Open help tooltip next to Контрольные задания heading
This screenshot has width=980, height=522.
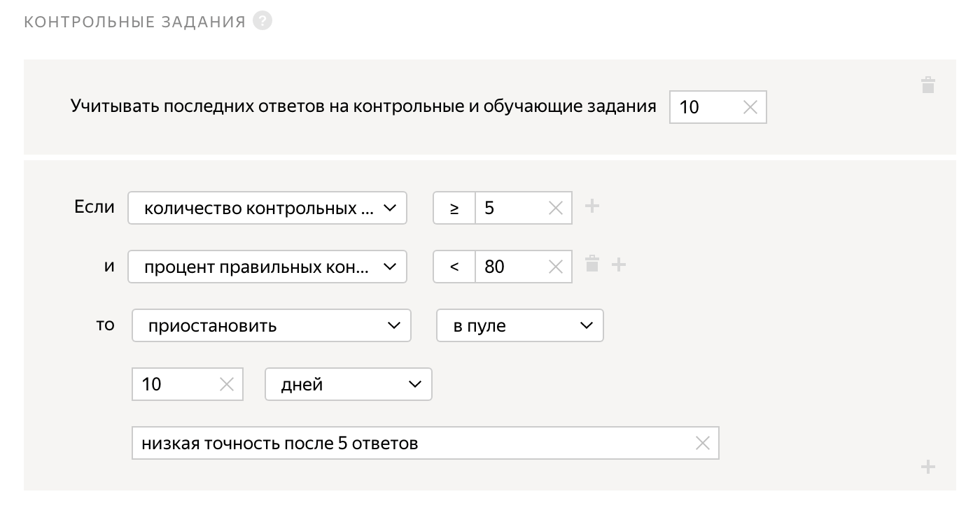pos(262,21)
